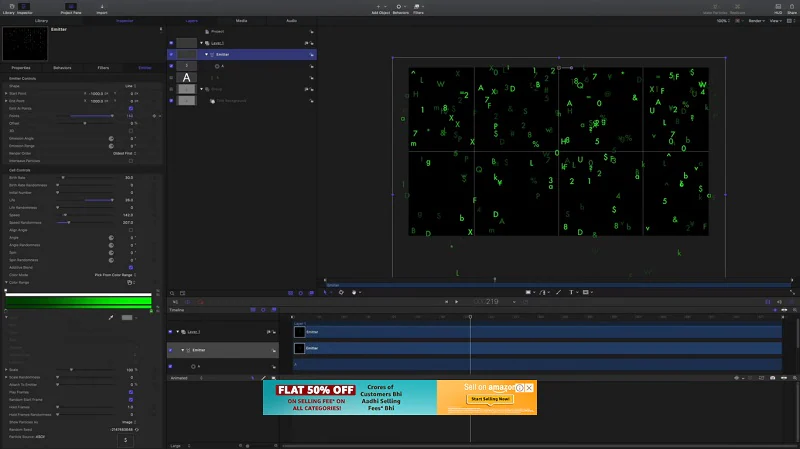Screen dimensions: 800x449
Task: Toggle the Play Frames checkbox
Action: tap(131, 392)
